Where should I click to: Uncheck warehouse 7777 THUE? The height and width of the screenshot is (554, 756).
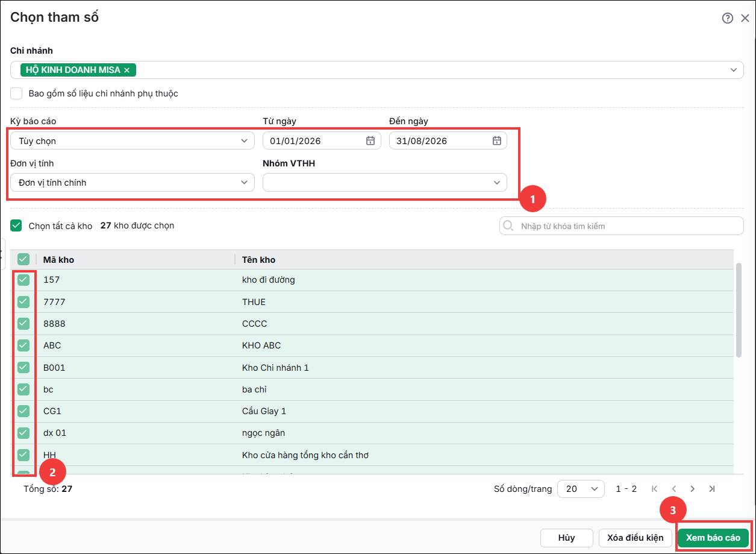point(23,301)
